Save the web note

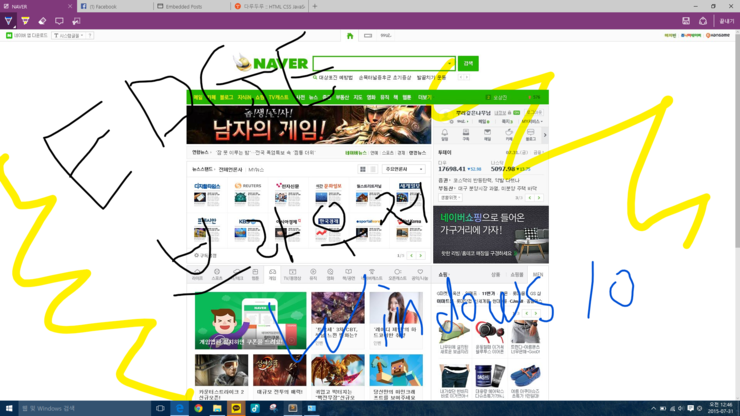pos(686,21)
